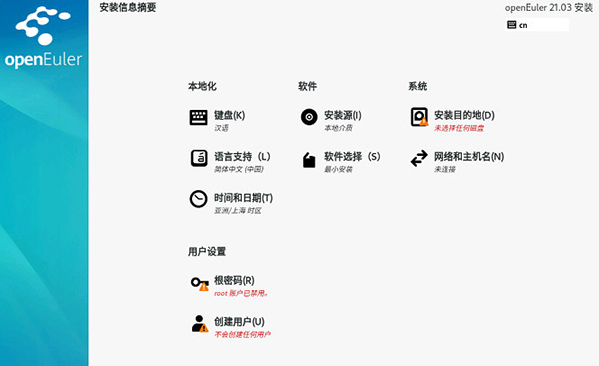
Task: Select the 时间和日期(T) label
Action: pyautogui.click(x=243, y=198)
